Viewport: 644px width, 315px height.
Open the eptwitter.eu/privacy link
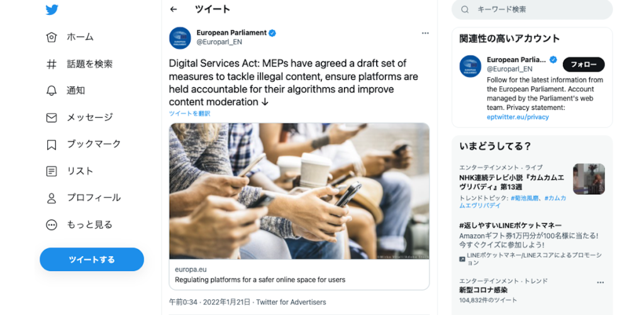pos(518,117)
